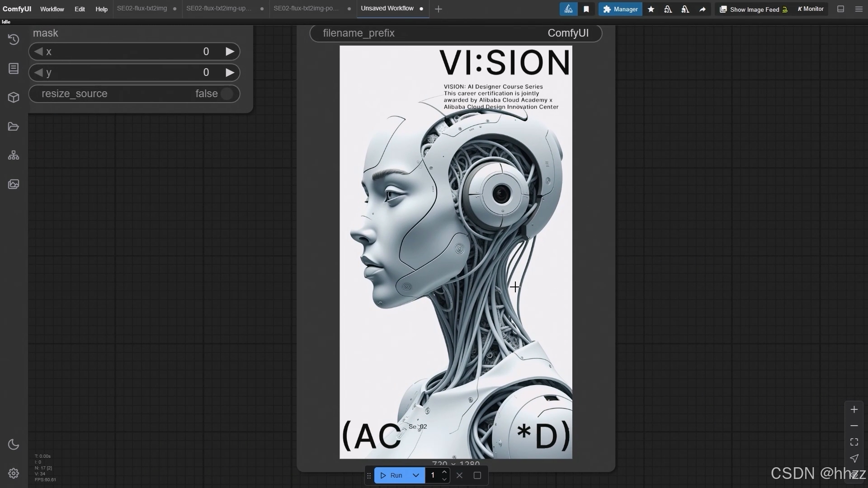The width and height of the screenshot is (868, 488).
Task: Open settings gear icon in sidebar
Action: pos(14,473)
